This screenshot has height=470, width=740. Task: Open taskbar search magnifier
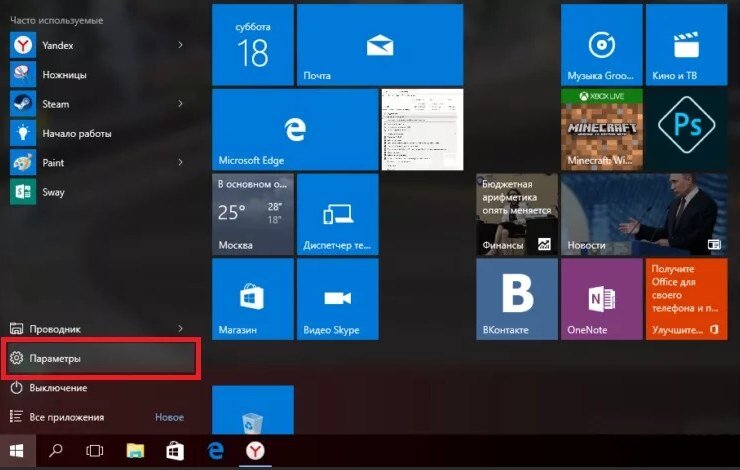coord(56,451)
